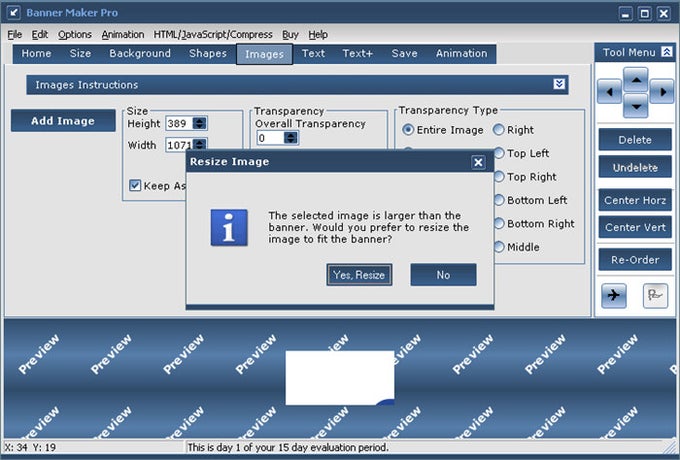Minimize the Banner Maker Pro window

625,13
